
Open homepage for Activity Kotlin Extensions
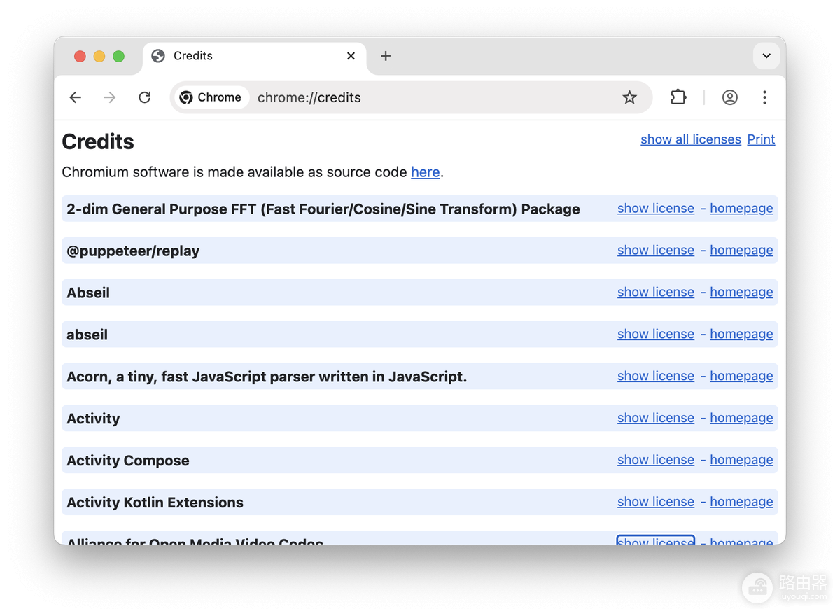[741, 503]
